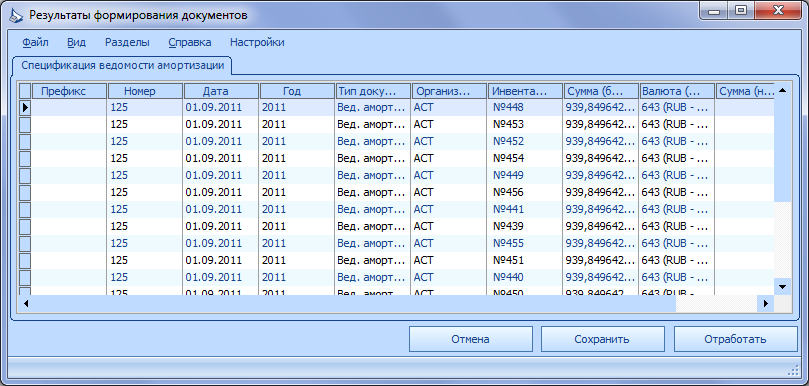The height and width of the screenshot is (386, 809).
Task: Open the Справка menu
Action: [189, 42]
